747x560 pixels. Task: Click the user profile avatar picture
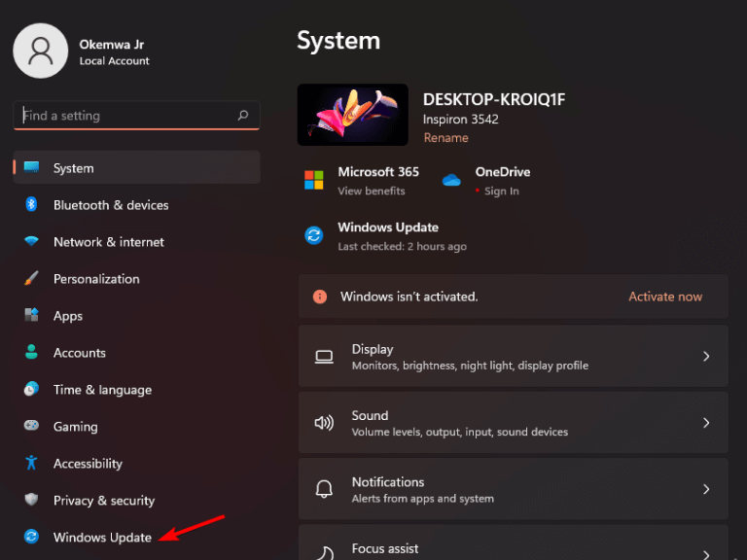tap(41, 51)
